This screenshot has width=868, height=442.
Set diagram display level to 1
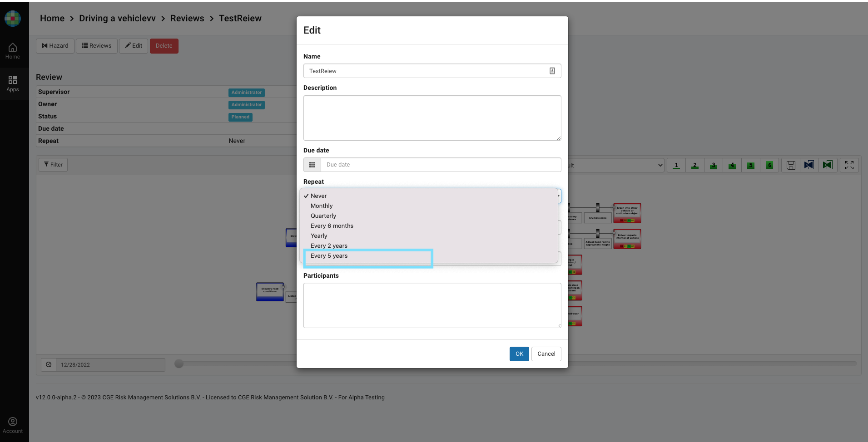676,165
